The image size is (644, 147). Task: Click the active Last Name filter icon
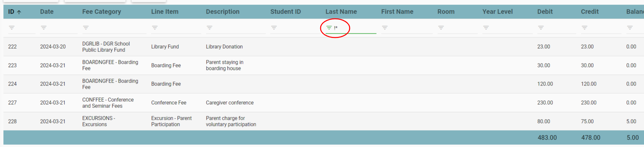(x=329, y=28)
